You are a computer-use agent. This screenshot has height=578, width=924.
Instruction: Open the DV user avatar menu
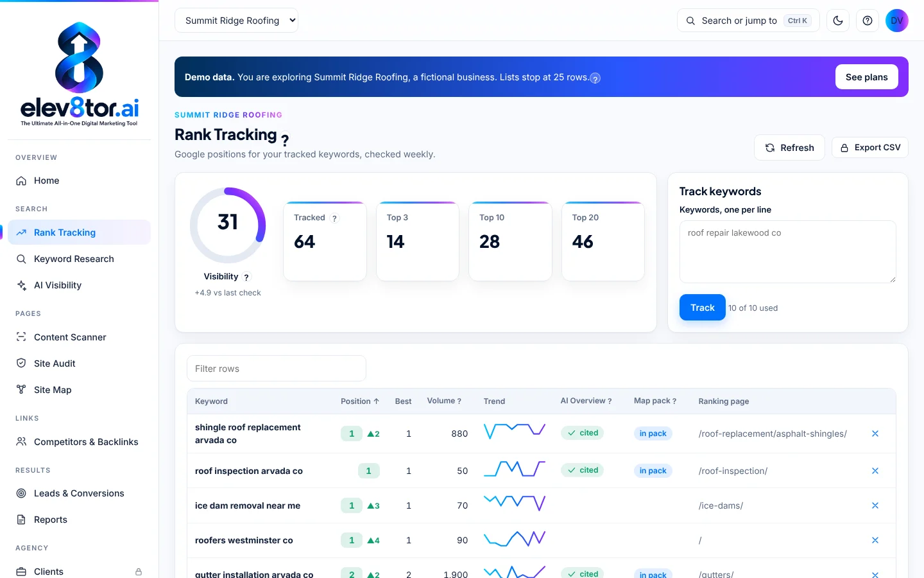(897, 21)
